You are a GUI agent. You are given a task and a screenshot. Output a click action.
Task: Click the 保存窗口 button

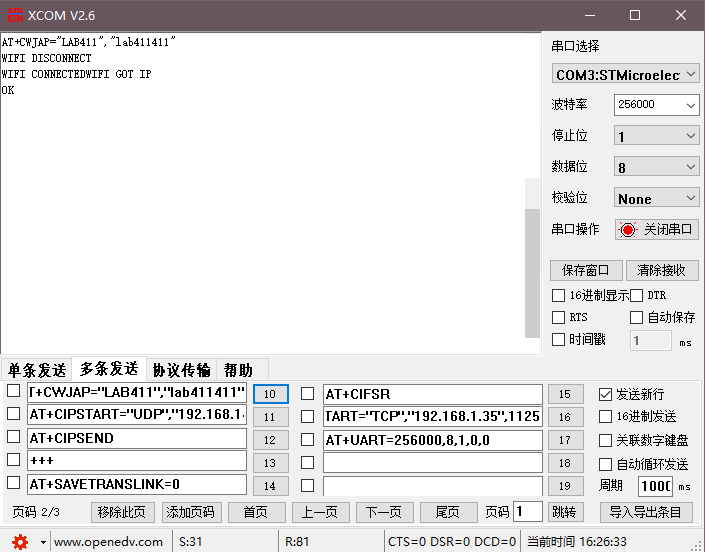point(586,270)
